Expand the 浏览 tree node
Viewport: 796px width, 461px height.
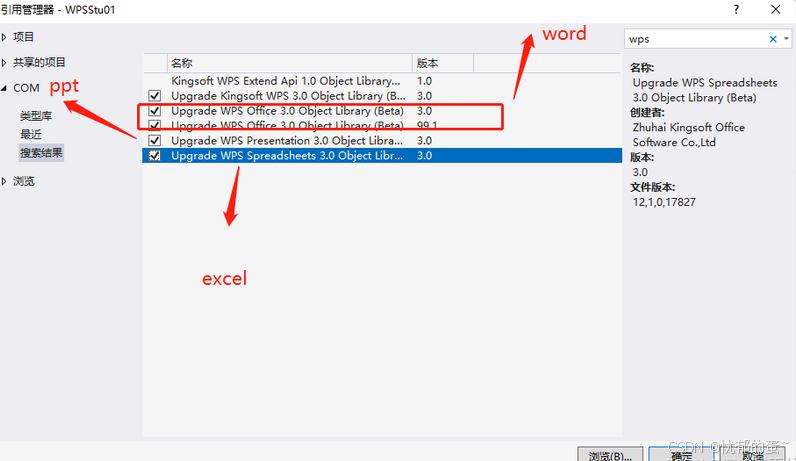click(x=4, y=181)
